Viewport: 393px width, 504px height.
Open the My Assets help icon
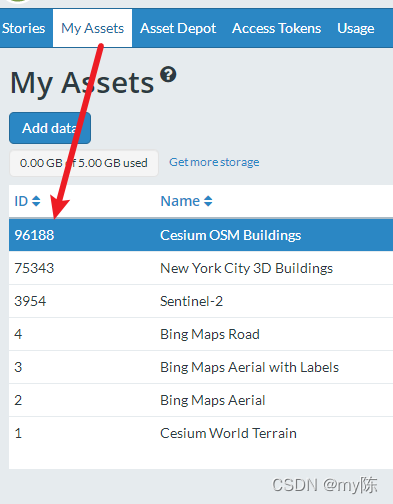point(168,74)
